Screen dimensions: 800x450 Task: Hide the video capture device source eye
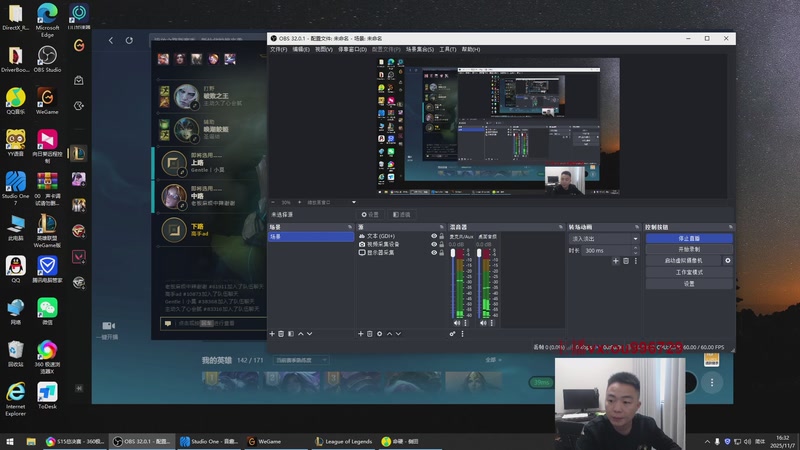pos(434,244)
